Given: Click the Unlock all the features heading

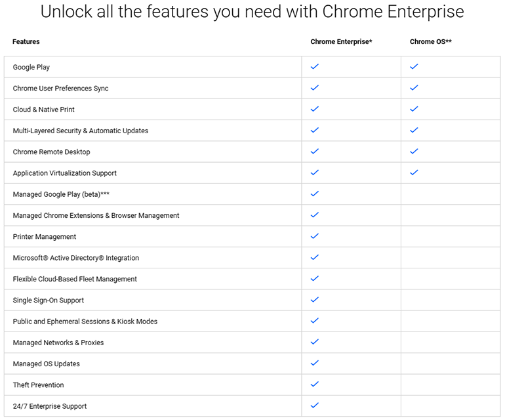Looking at the screenshot, I should pyautogui.click(x=253, y=12).
